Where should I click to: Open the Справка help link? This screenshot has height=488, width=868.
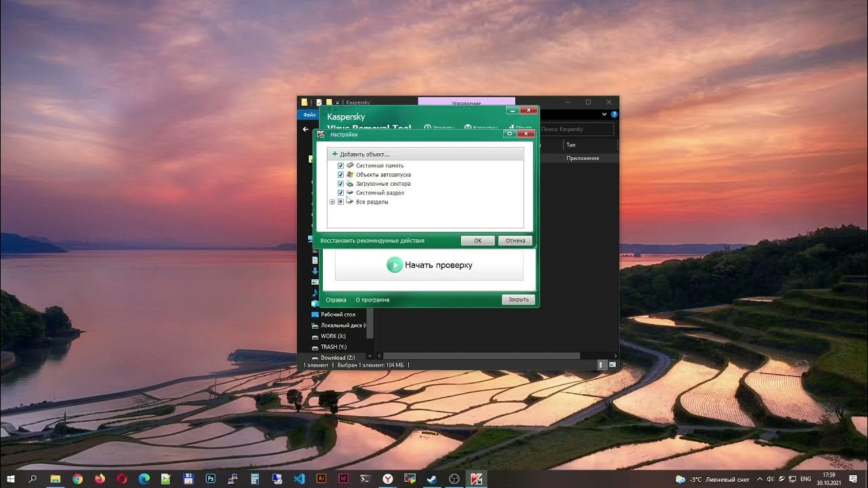(x=336, y=300)
